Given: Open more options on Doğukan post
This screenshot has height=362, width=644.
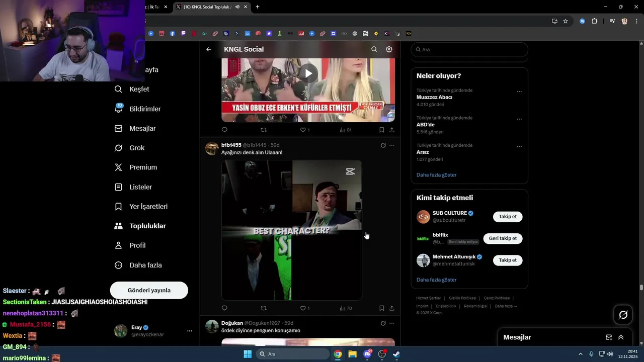Looking at the screenshot, I should pos(392,323).
